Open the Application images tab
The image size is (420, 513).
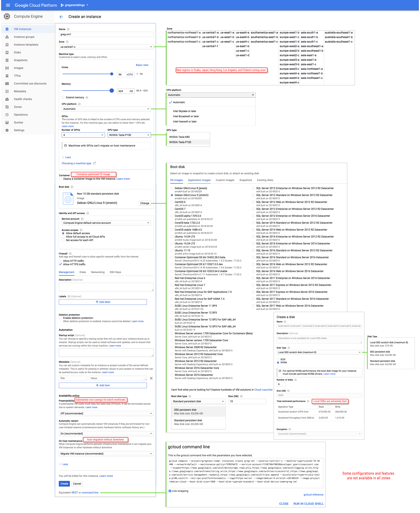point(199,180)
